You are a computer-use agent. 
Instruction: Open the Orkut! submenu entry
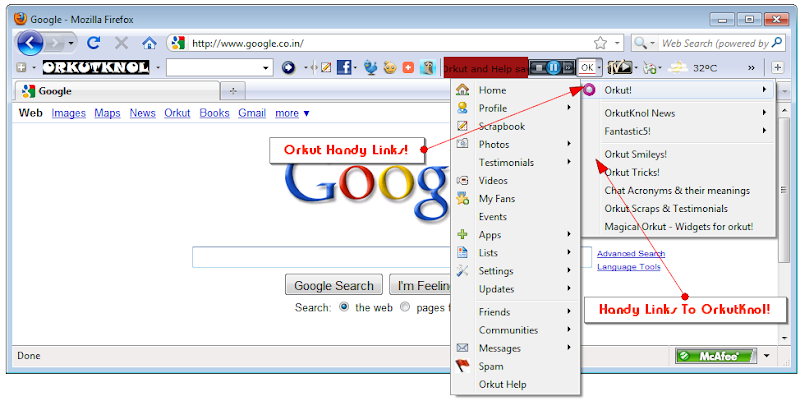tap(678, 90)
